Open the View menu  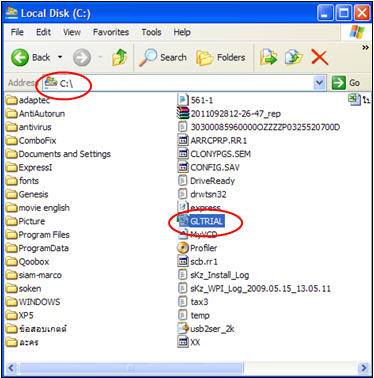tap(72, 32)
